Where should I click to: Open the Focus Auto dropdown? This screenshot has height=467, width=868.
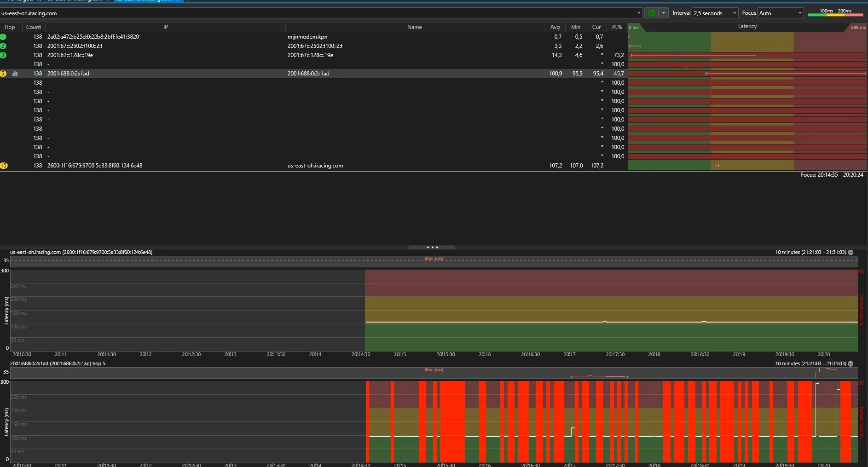[781, 13]
